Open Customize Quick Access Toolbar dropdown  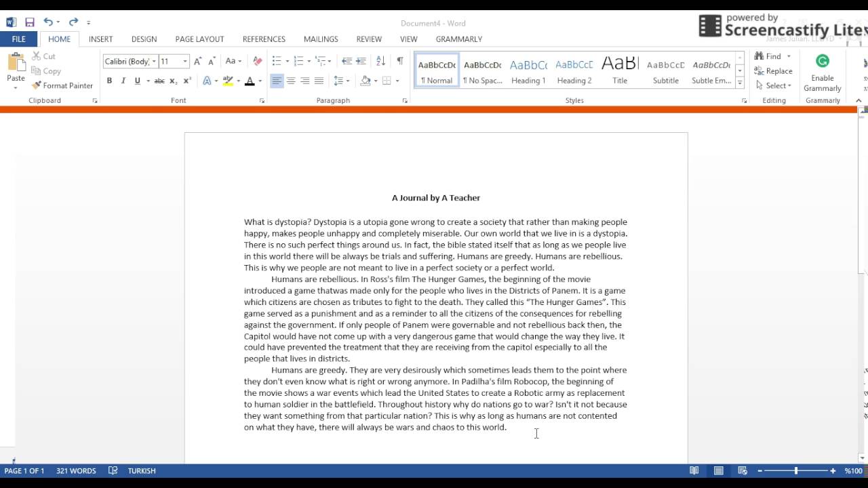pyautogui.click(x=88, y=22)
